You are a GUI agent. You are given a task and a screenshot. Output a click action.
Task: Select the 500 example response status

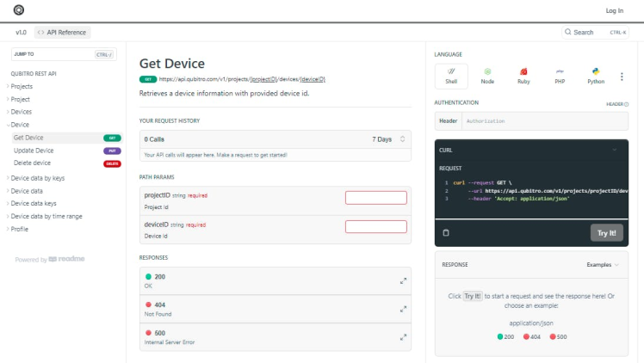point(558,336)
